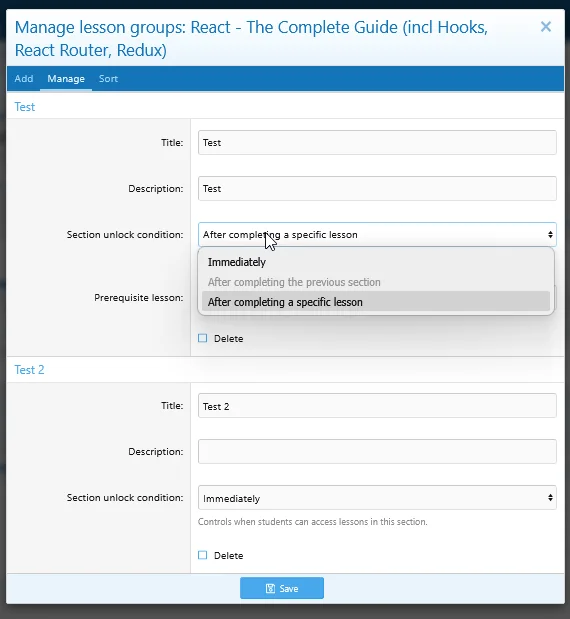570x619 pixels.
Task: Click the empty Description field of Test 2
Action: (377, 452)
